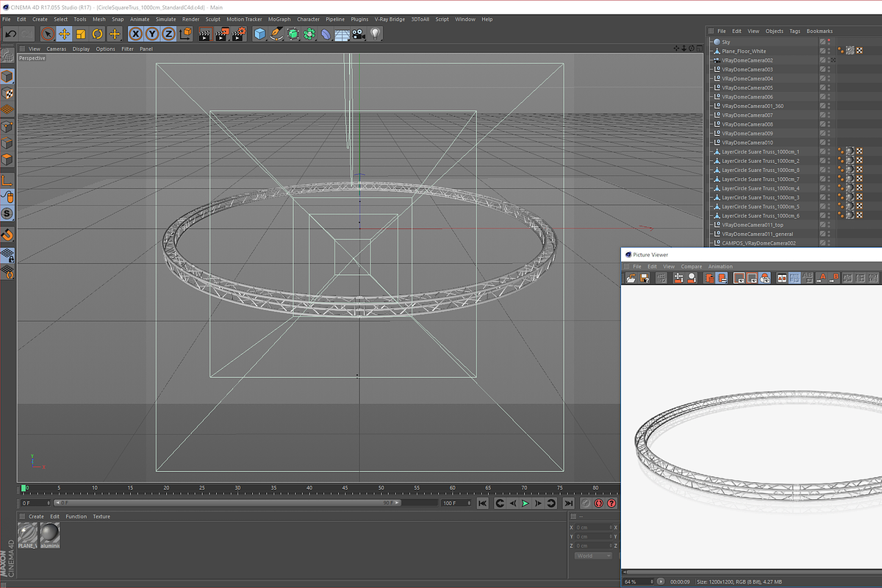The image size is (882, 588).
Task: Open Material Manager Texture menu
Action: click(101, 517)
